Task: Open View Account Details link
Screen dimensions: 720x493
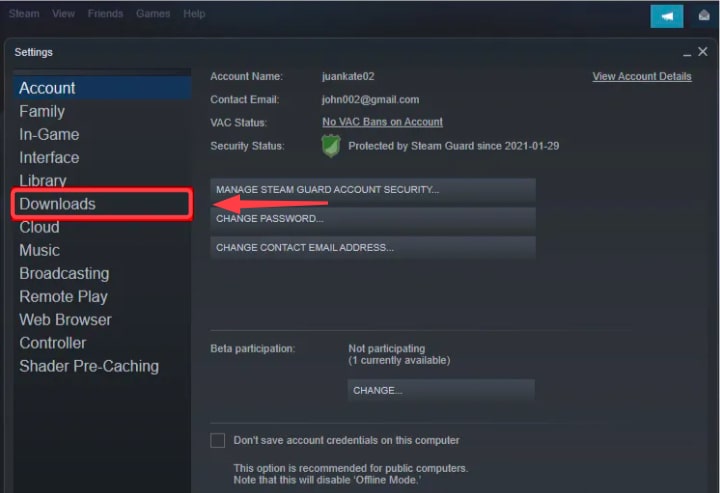Action: [x=641, y=77]
